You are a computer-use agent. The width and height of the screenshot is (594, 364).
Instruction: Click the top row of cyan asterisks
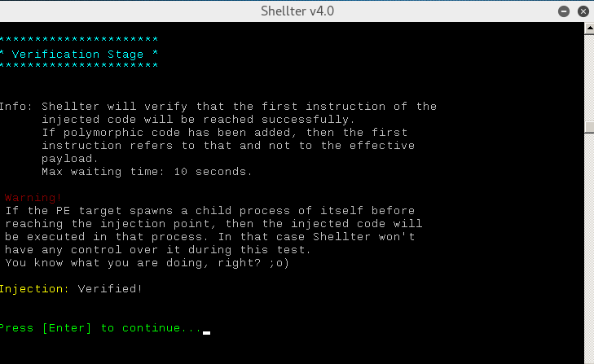(79, 39)
